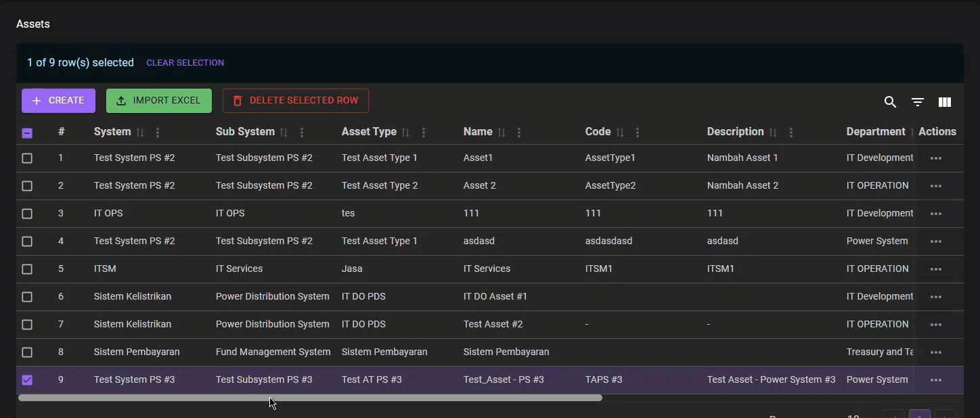The width and height of the screenshot is (980, 418).
Task: Open the search icon in table toolbar
Action: (x=890, y=102)
